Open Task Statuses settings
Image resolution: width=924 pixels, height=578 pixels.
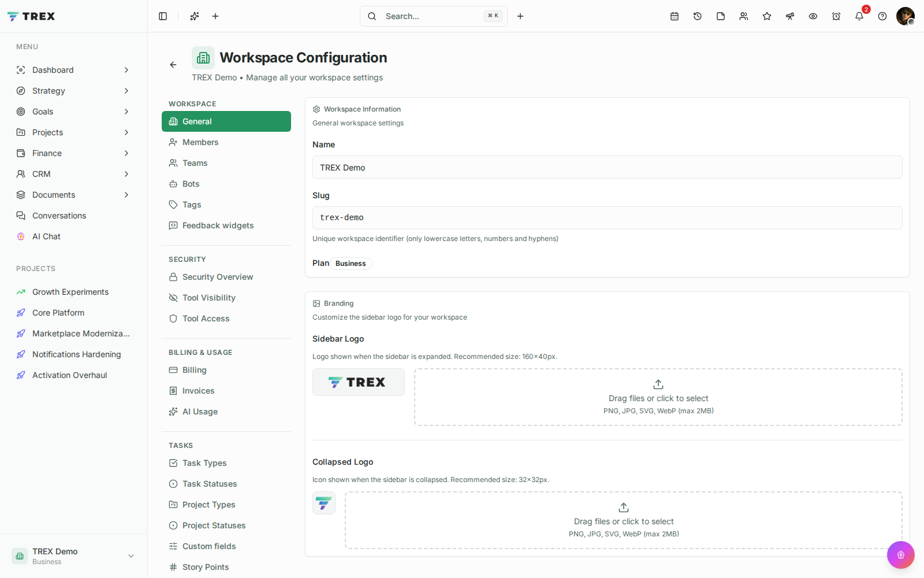(x=226, y=484)
